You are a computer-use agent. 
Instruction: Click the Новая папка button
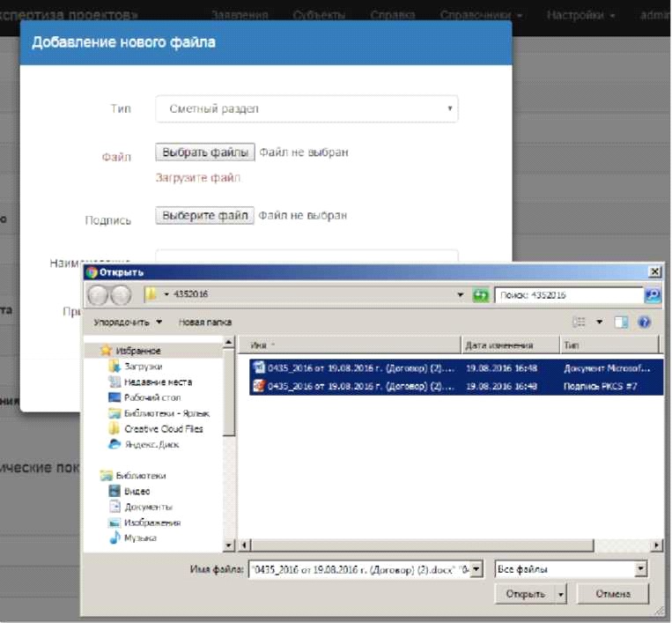click(x=205, y=323)
